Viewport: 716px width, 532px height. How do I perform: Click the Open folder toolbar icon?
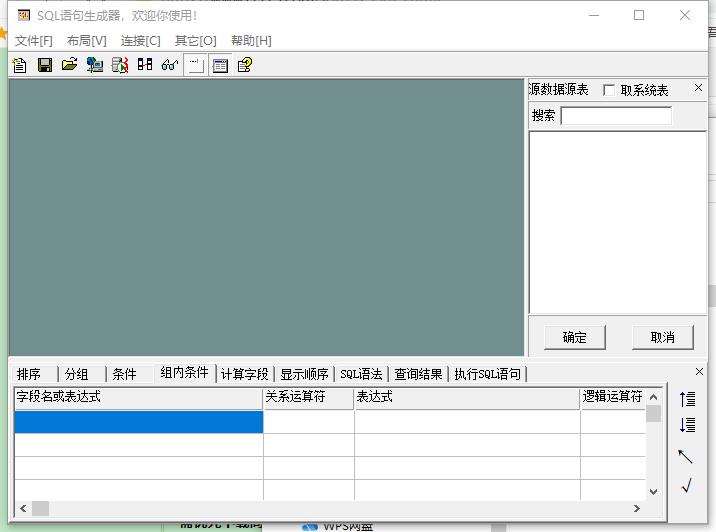click(69, 65)
